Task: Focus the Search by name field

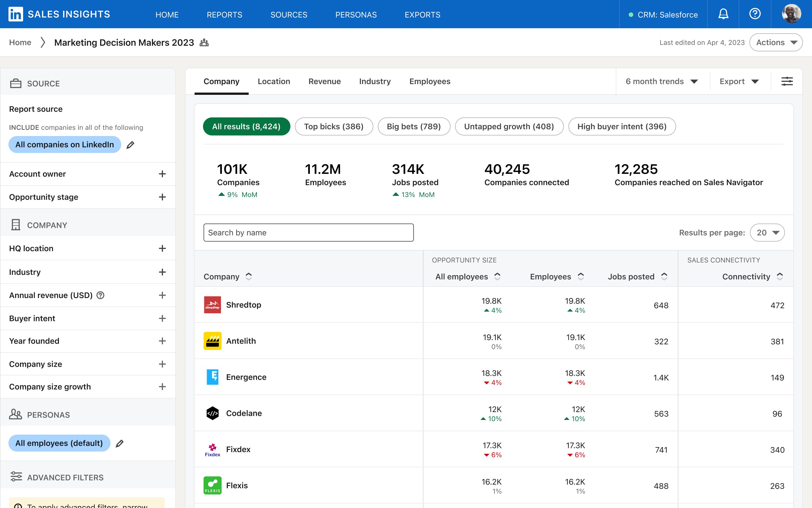Action: [x=308, y=233]
